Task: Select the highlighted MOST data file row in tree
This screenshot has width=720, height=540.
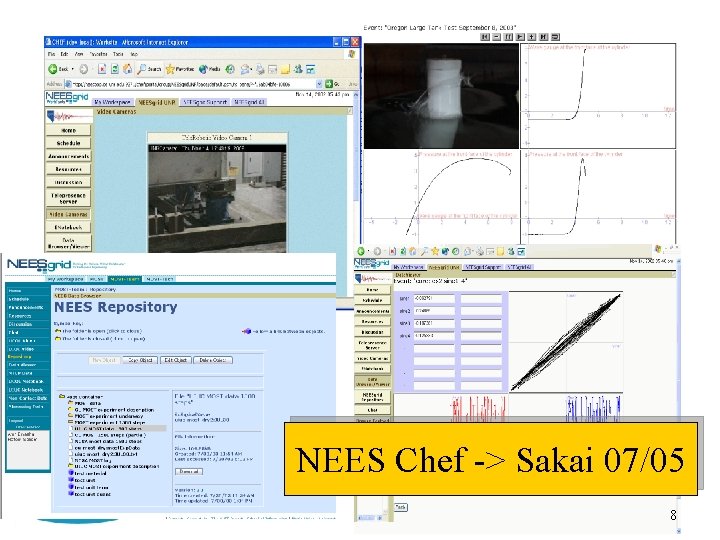Action: (x=117, y=428)
